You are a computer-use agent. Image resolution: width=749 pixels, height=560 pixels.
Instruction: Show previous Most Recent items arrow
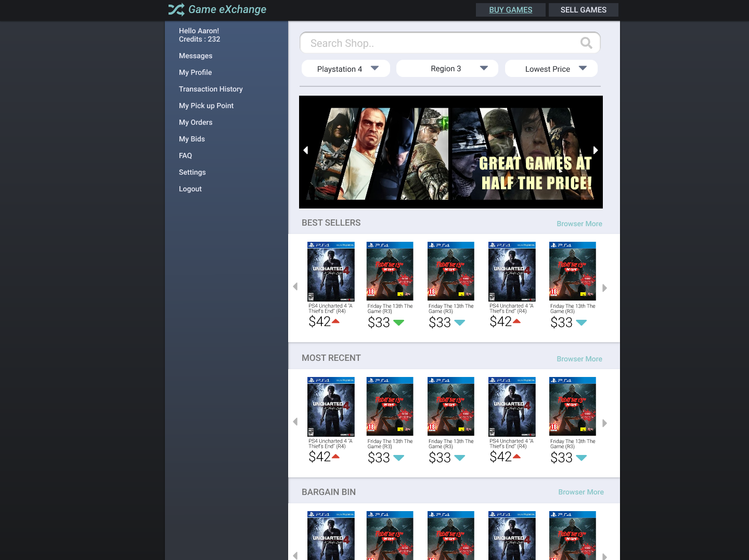(295, 422)
